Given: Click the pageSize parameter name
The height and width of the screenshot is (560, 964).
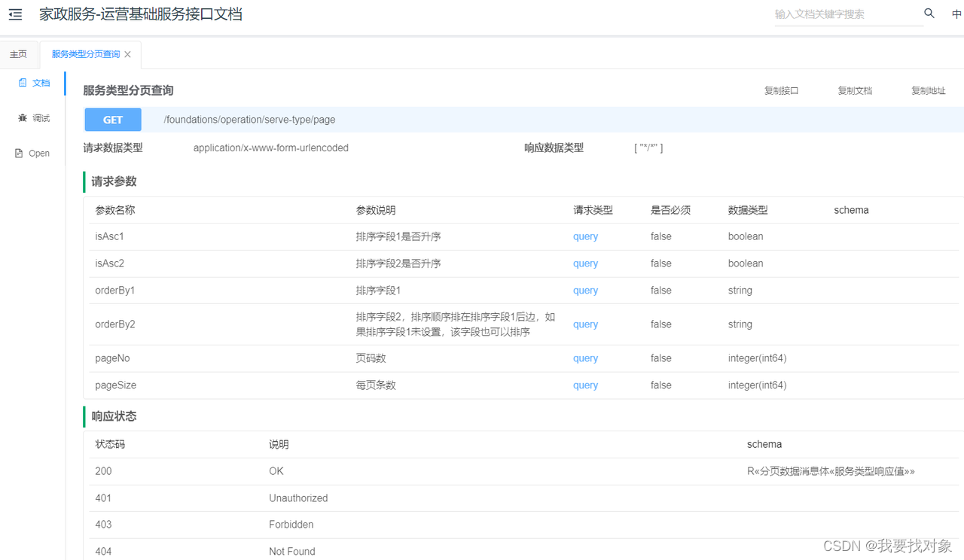Looking at the screenshot, I should 115,385.
